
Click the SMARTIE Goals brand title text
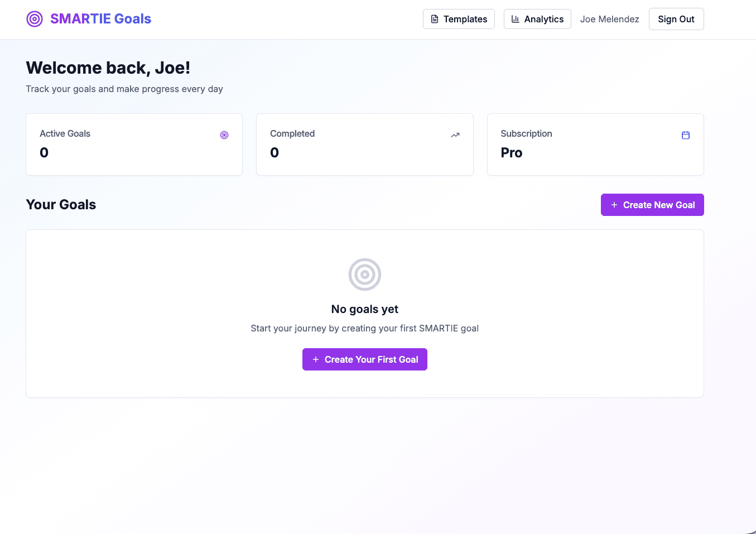(101, 19)
